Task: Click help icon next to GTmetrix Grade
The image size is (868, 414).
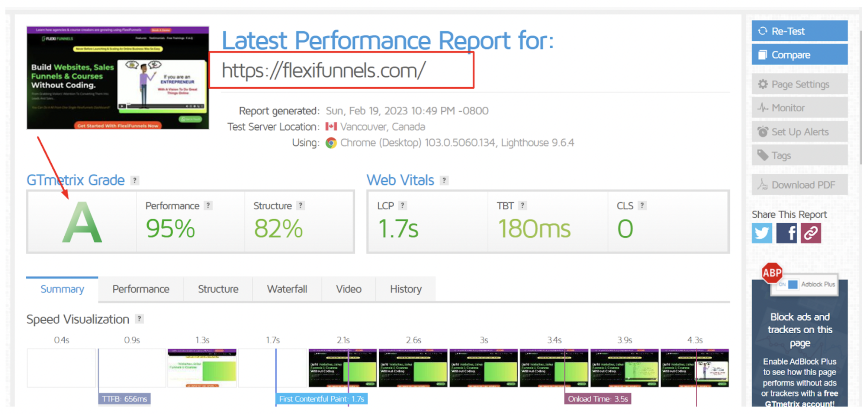Action: 135,181
